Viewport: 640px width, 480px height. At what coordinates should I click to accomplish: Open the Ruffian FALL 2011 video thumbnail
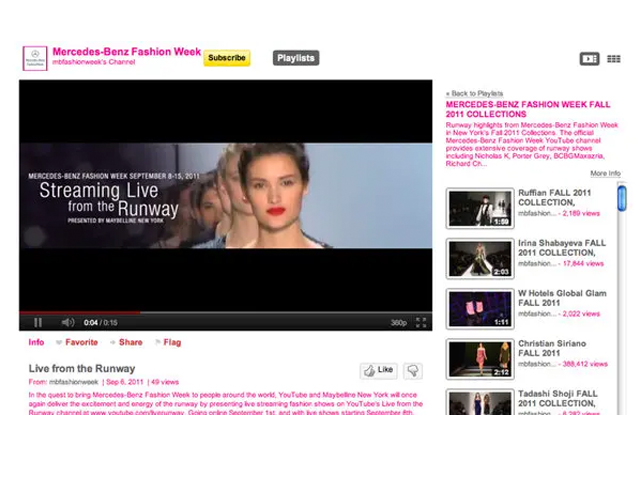[480, 208]
